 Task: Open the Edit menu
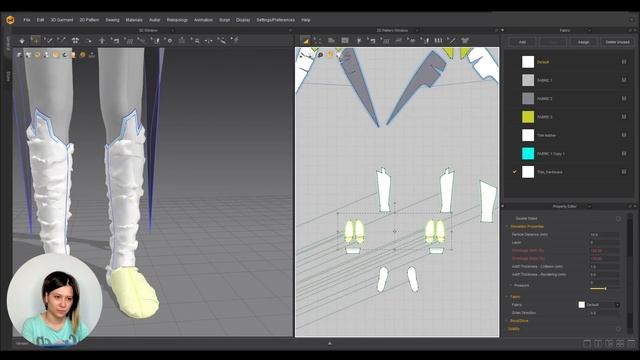tap(40, 20)
